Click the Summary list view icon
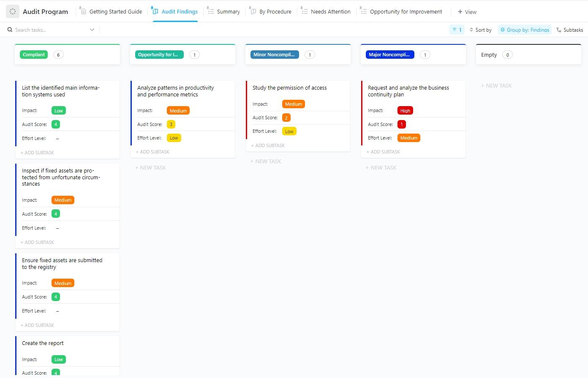 211,11
